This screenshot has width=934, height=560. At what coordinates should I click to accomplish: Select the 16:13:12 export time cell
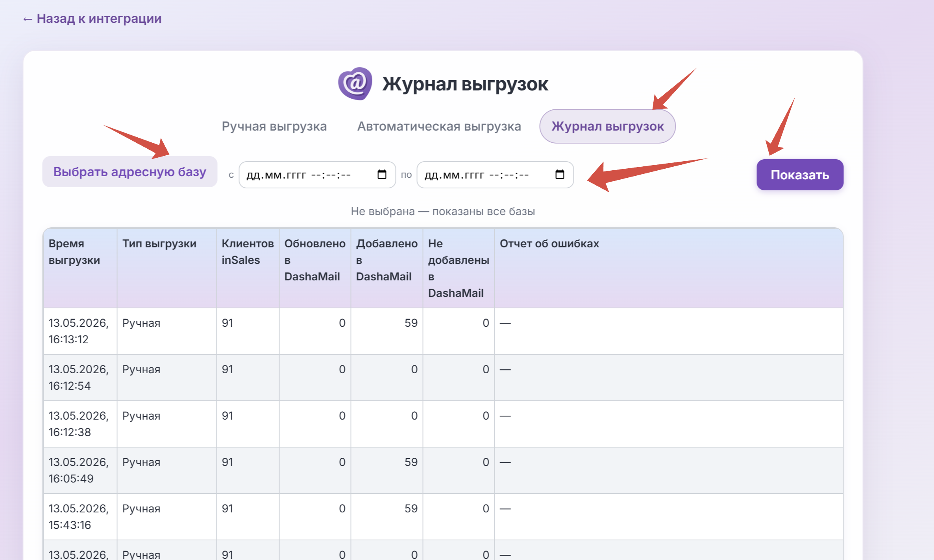pyautogui.click(x=80, y=331)
